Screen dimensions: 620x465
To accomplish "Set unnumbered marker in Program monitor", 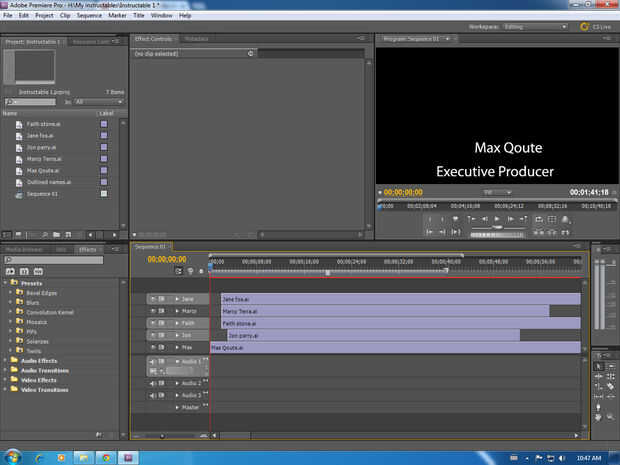I will tap(455, 219).
